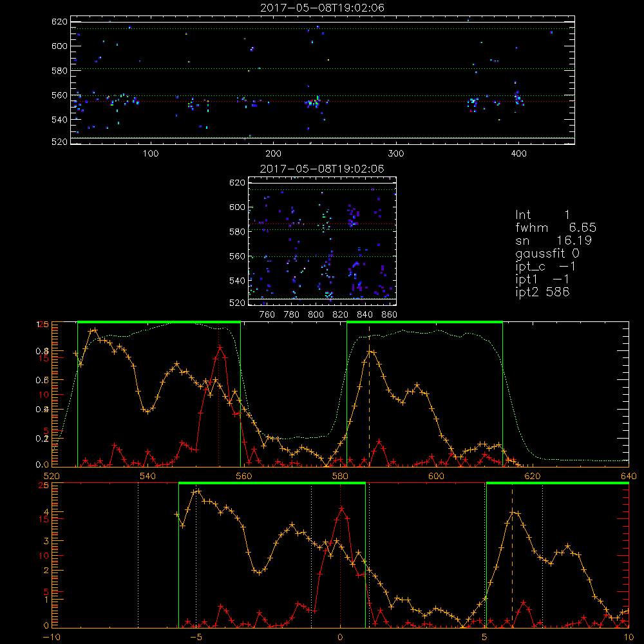
Task: Click the orange dashed vertical line in the bottom plot
Action: [512, 555]
